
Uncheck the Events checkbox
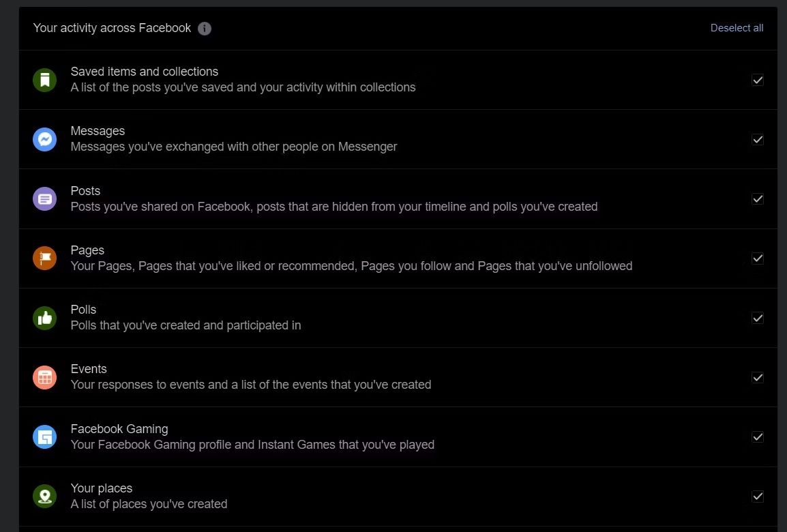[x=758, y=377]
